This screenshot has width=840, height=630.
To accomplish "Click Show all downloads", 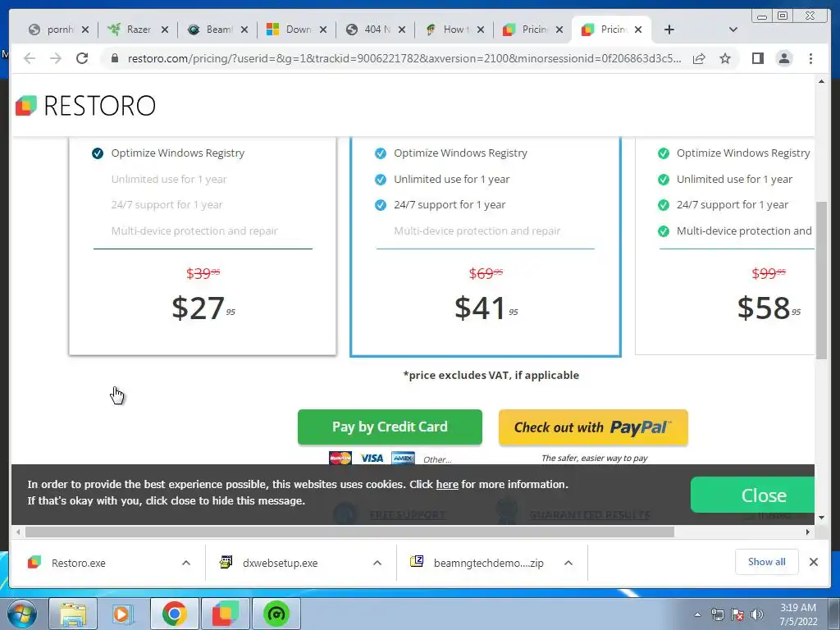I will click(x=767, y=562).
